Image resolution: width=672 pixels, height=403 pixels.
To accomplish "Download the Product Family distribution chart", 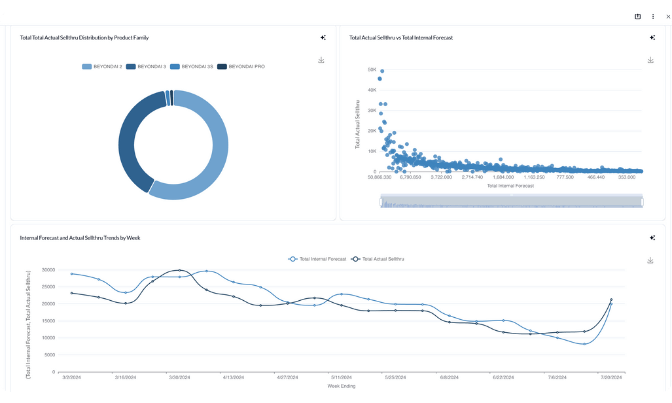I will pyautogui.click(x=322, y=60).
